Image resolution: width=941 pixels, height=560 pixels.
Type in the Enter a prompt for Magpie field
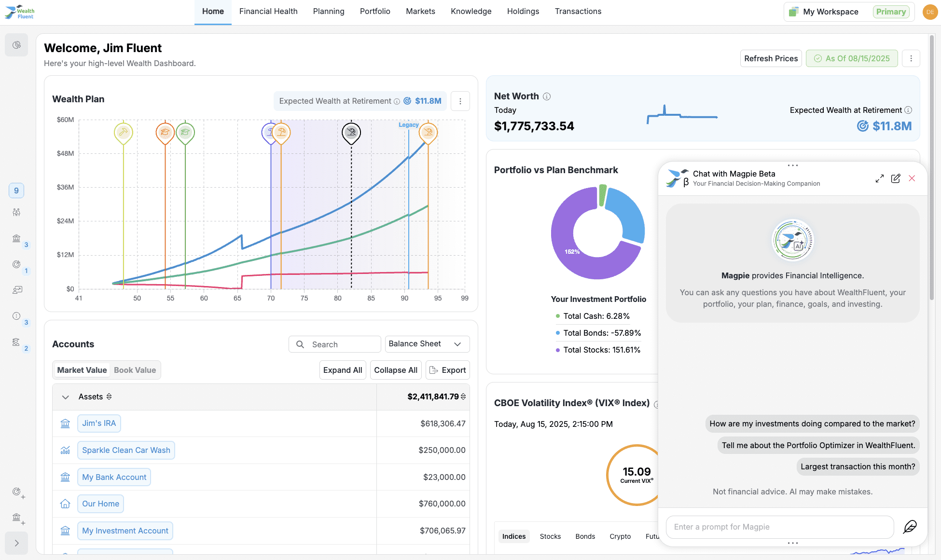pos(779,527)
